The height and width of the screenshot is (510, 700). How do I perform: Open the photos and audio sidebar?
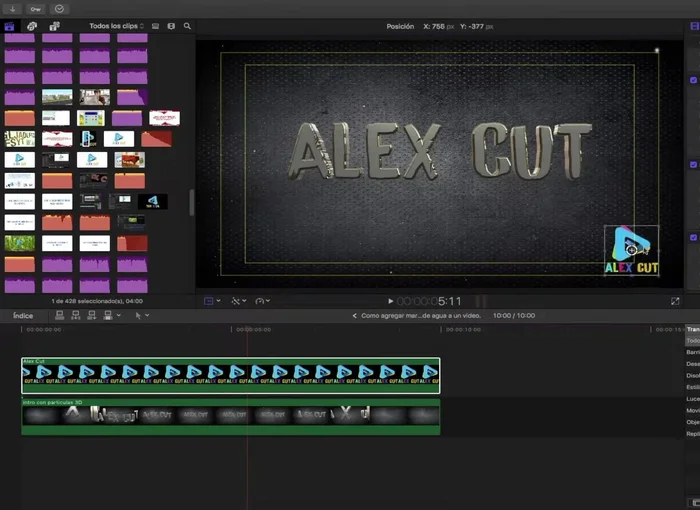tap(32, 26)
